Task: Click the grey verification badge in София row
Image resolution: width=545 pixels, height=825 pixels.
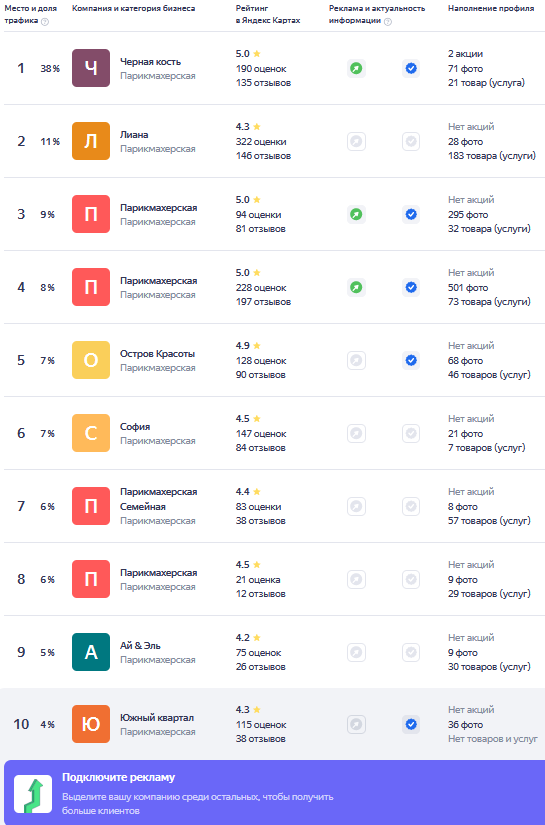Action: coord(411,434)
